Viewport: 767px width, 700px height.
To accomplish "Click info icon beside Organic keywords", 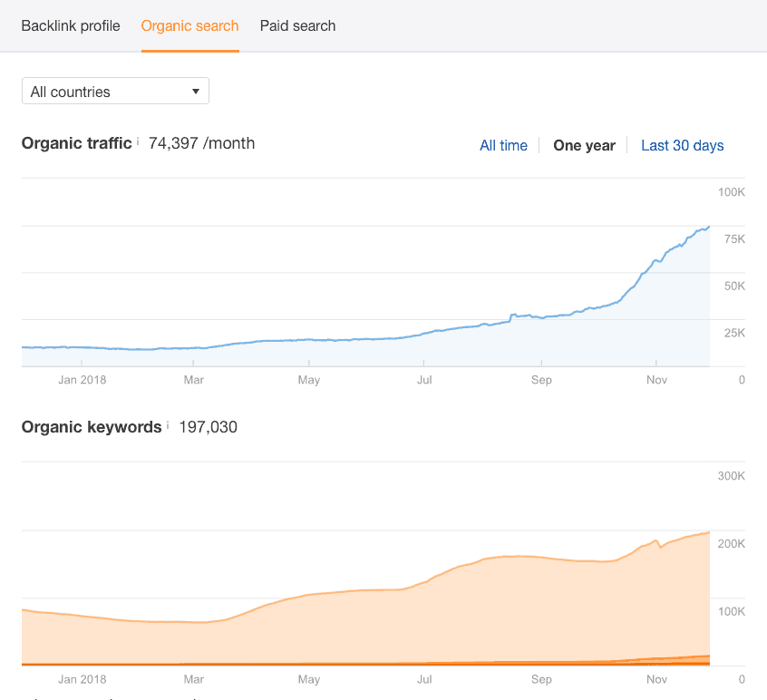I will [x=168, y=425].
